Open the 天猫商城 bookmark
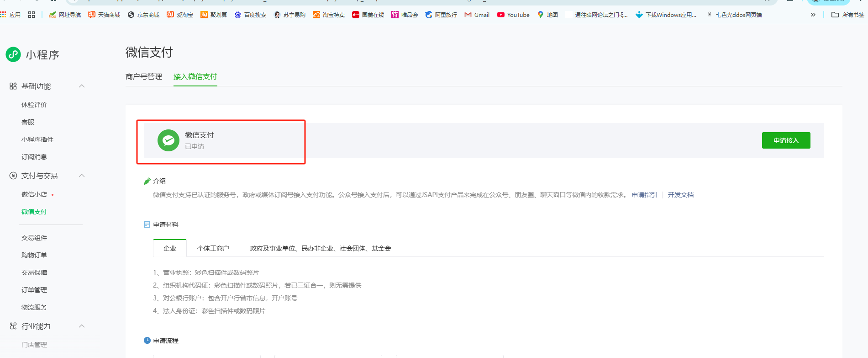Image resolution: width=868 pixels, height=358 pixels. tap(104, 15)
